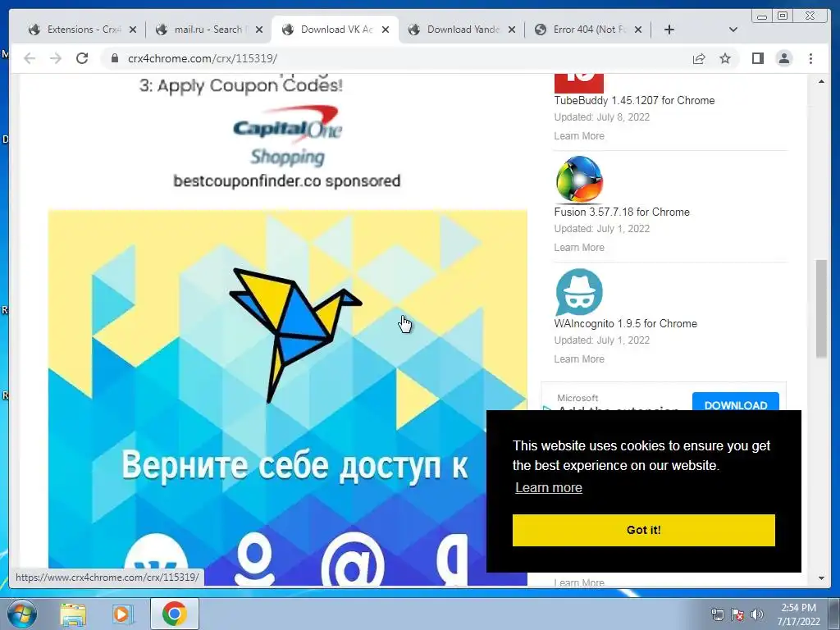The height and width of the screenshot is (630, 840).
Task: Click the scrollbar down arrow
Action: [x=821, y=578]
